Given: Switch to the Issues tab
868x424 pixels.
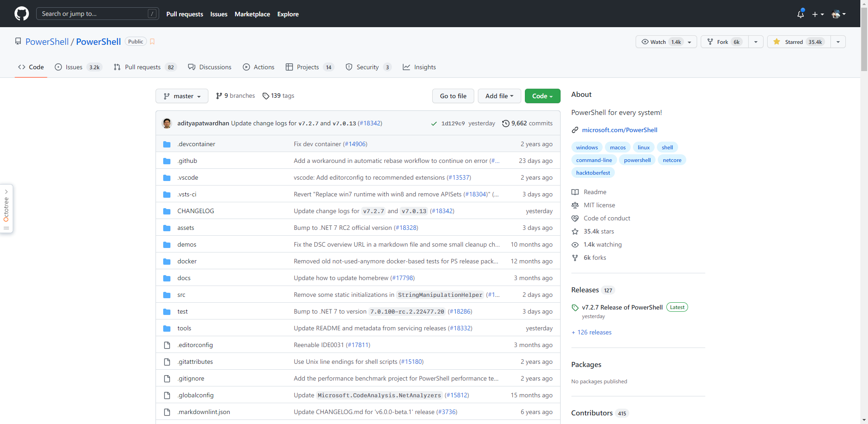Looking at the screenshot, I should [73, 67].
